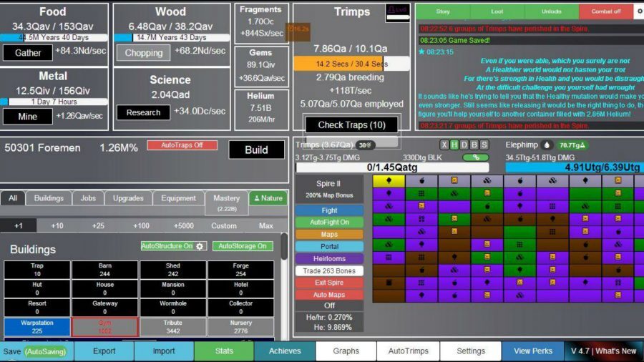Click the Research science button

coord(143,112)
